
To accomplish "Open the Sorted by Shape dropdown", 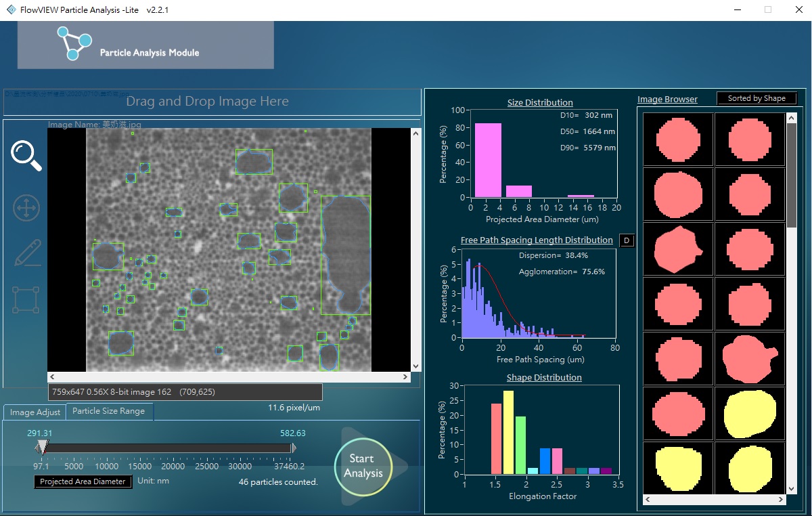I will [756, 98].
